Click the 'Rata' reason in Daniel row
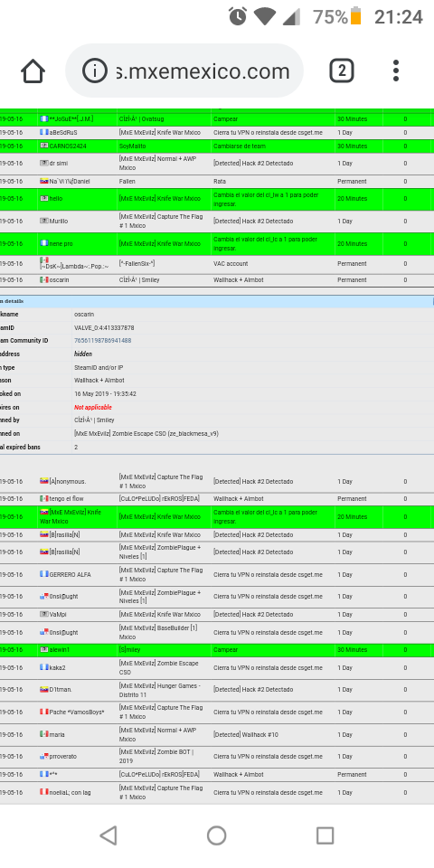This screenshot has height=868, width=434. click(220, 181)
